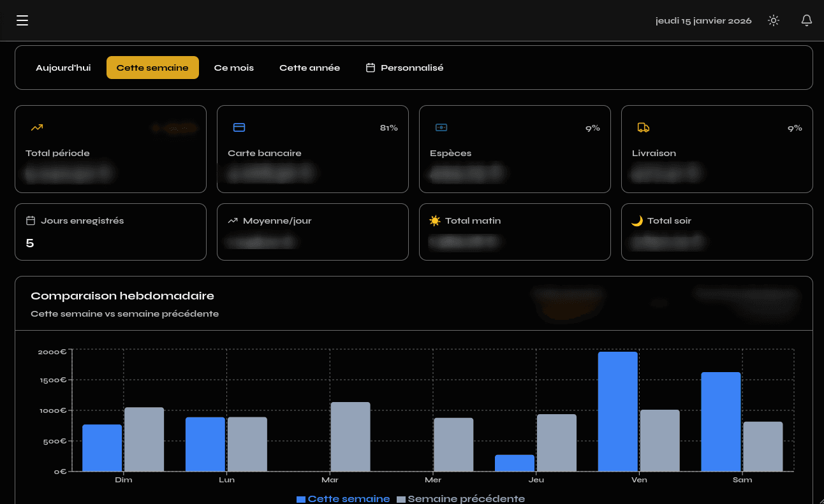This screenshot has height=504, width=824.
Task: Click the cash icon in Espèces card
Action: click(441, 127)
